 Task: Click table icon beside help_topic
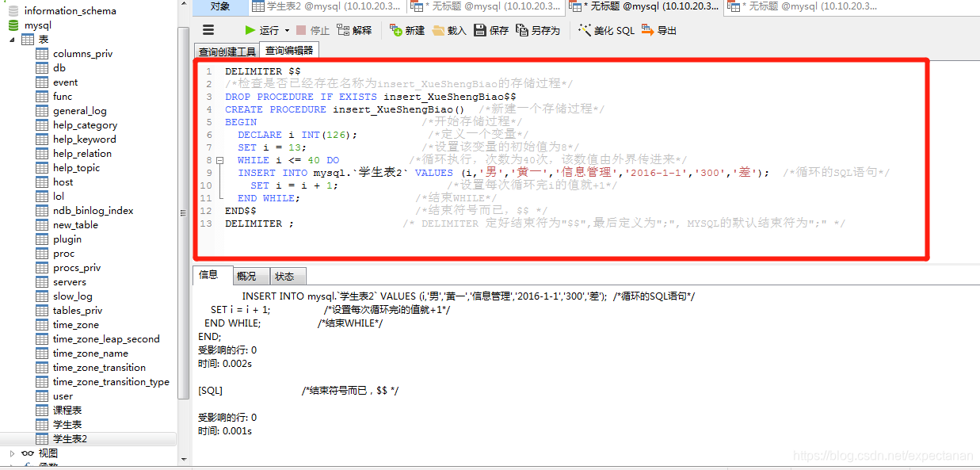[x=42, y=168]
